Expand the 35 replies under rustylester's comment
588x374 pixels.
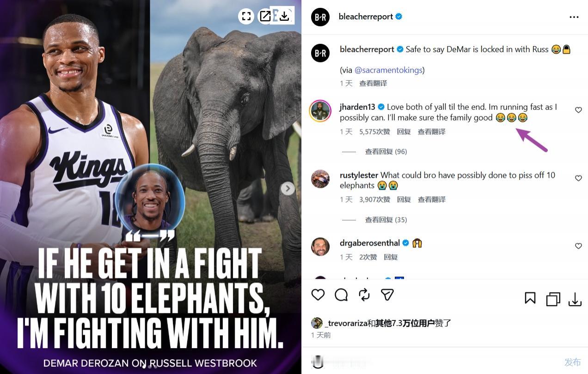coord(386,220)
